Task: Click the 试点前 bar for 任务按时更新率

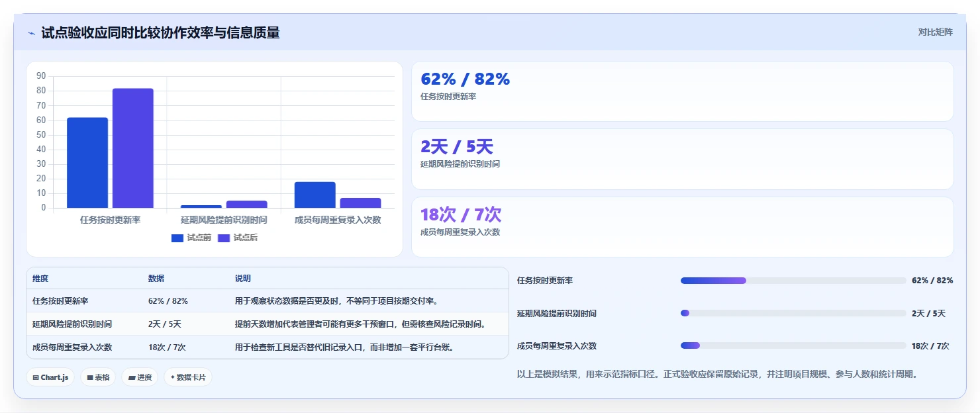Action: (x=87, y=163)
